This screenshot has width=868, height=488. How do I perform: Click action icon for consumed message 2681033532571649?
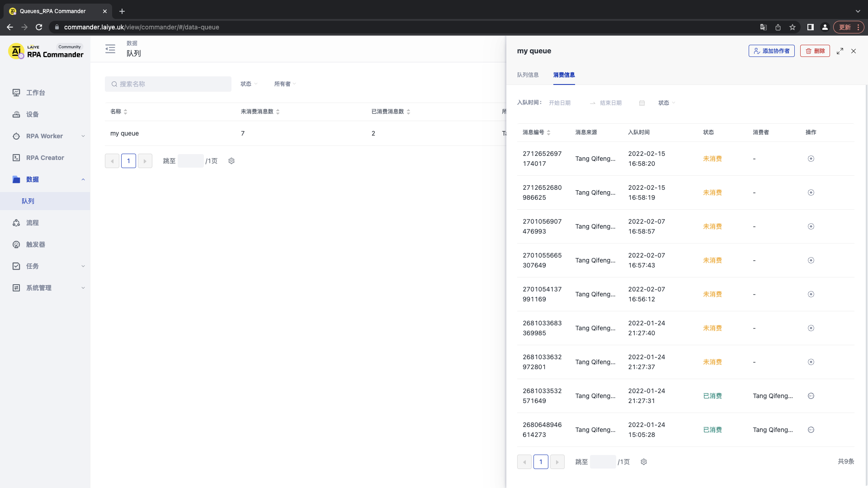pos(811,396)
